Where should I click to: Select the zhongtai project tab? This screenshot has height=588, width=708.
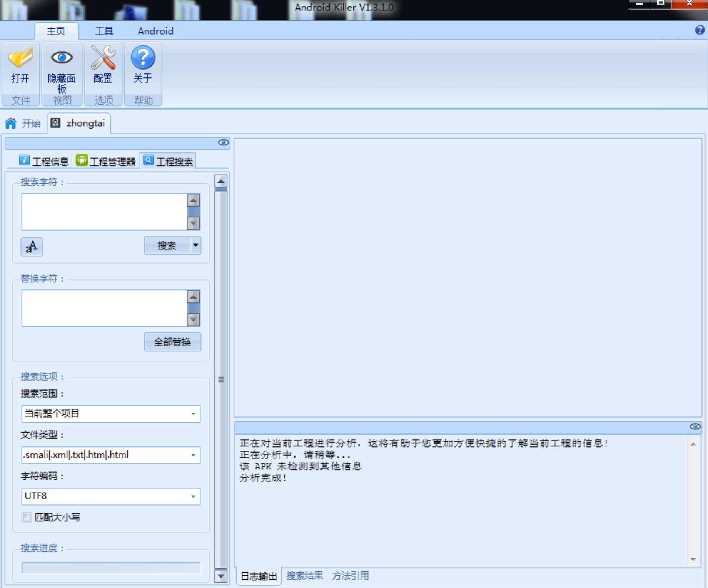tap(78, 123)
